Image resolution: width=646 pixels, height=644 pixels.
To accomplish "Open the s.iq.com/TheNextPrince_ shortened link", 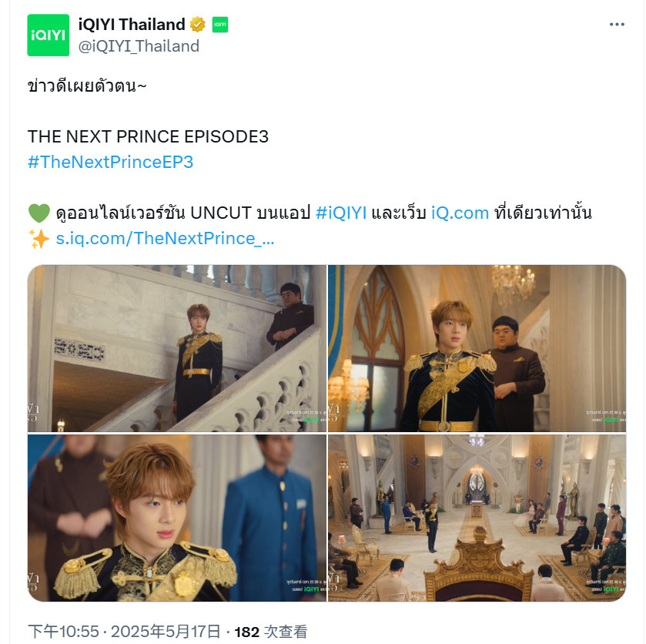I will point(165,239).
